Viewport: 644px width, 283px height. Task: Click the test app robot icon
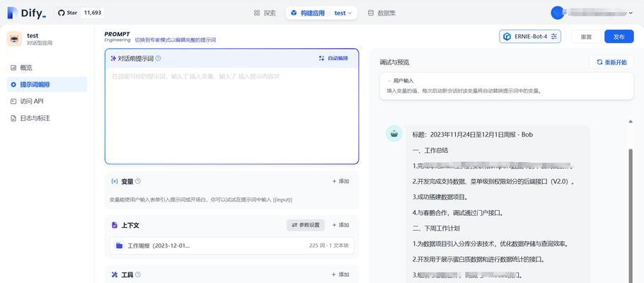[x=14, y=39]
